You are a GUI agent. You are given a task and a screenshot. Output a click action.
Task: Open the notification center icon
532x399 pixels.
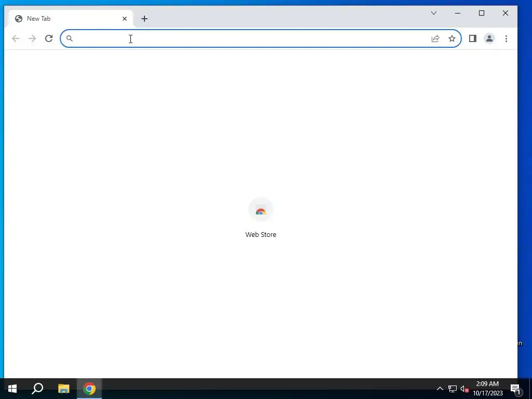coord(516,389)
